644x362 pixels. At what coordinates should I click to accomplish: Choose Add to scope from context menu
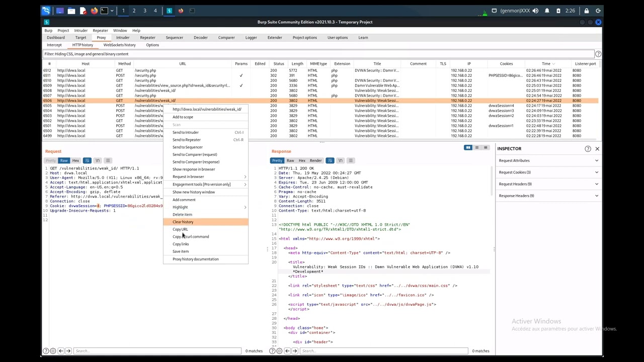coord(206,117)
